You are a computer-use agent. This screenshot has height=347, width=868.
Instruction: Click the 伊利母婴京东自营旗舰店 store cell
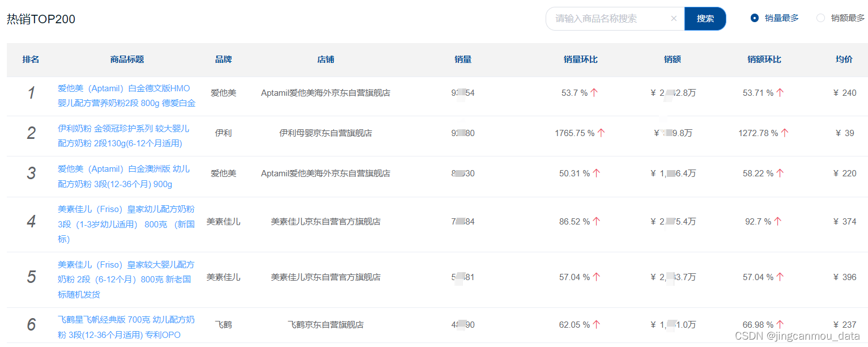(326, 133)
